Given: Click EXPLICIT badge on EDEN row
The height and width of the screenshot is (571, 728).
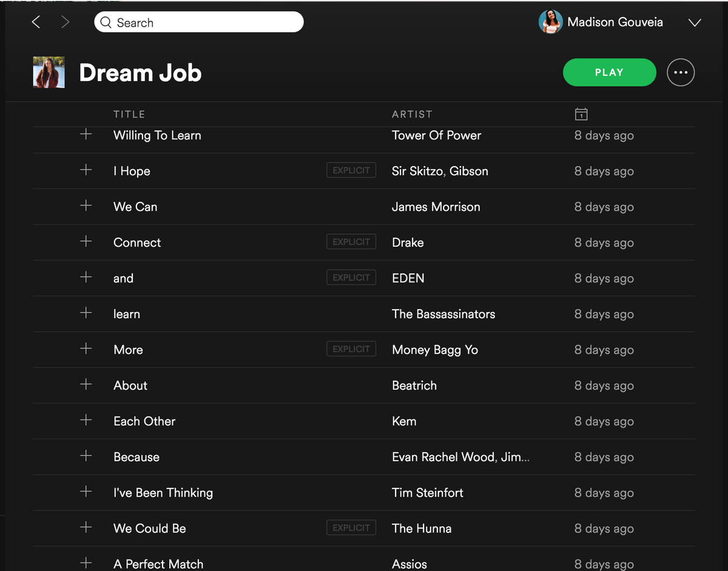Looking at the screenshot, I should 351,278.
